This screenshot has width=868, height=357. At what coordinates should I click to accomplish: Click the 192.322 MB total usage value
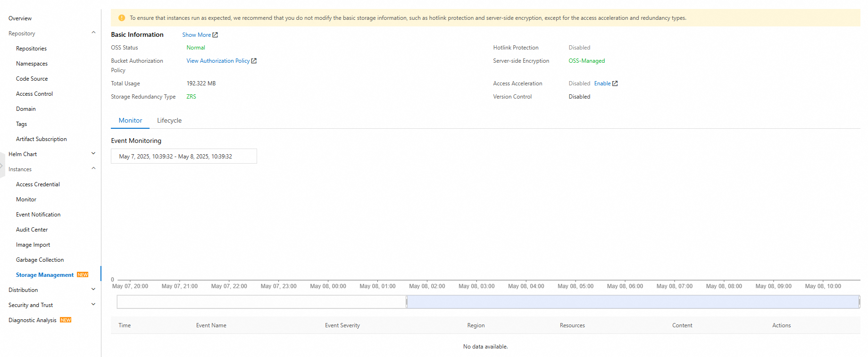pos(201,83)
